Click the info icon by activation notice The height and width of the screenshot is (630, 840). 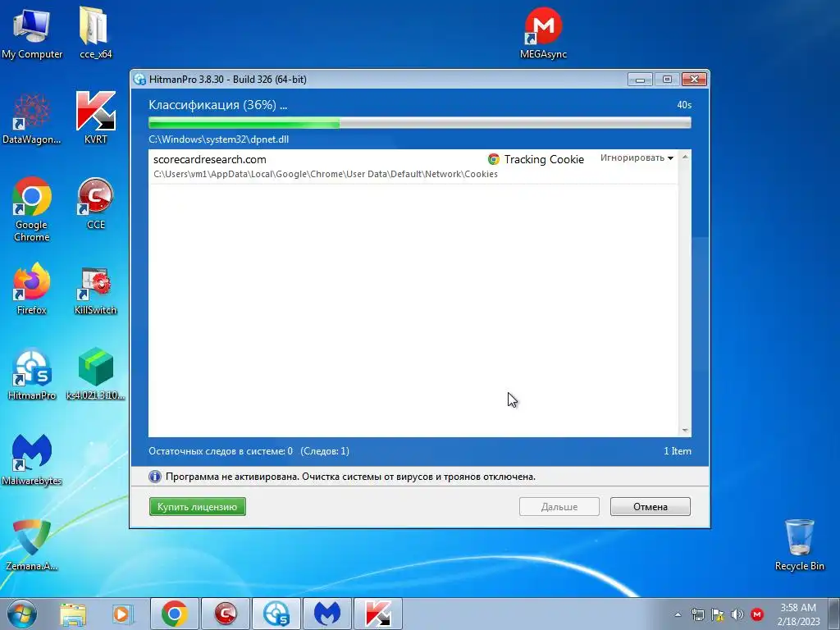coord(155,477)
